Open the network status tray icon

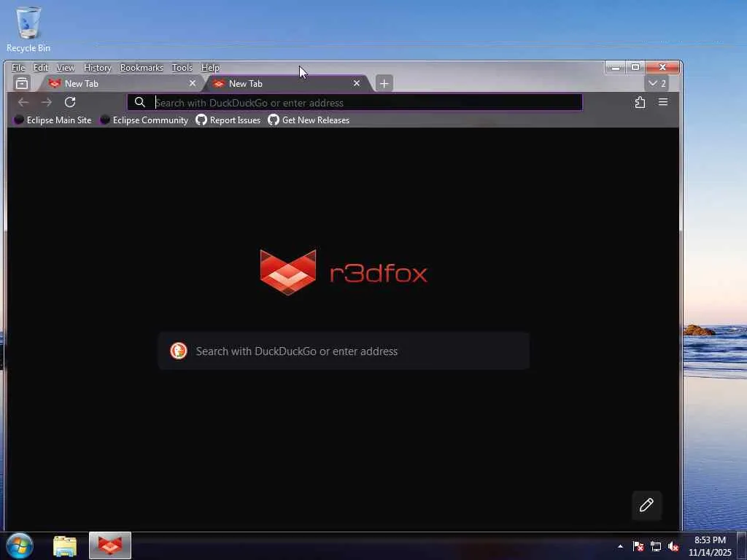coord(656,546)
